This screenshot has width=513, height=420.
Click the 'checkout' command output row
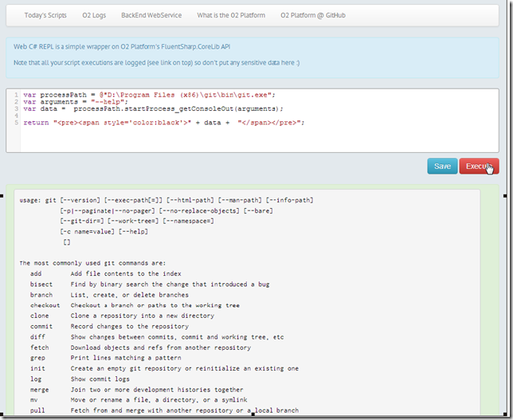coord(135,305)
